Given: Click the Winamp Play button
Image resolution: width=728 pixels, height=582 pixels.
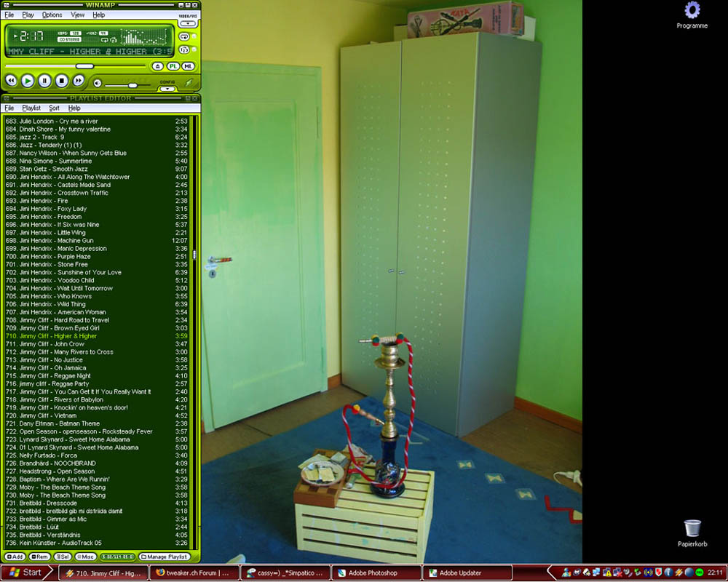Looking at the screenshot, I should coord(28,81).
